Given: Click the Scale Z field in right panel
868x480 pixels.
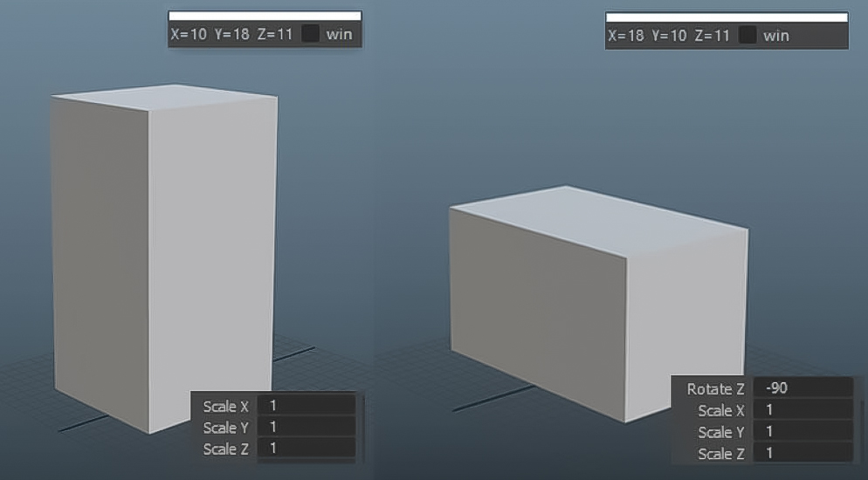Looking at the screenshot, I should (803, 453).
